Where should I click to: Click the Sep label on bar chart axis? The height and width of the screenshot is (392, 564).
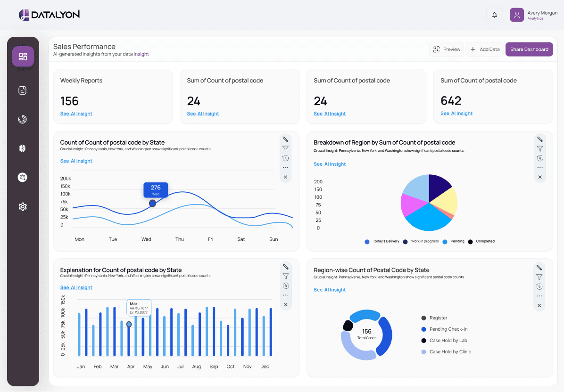click(214, 367)
